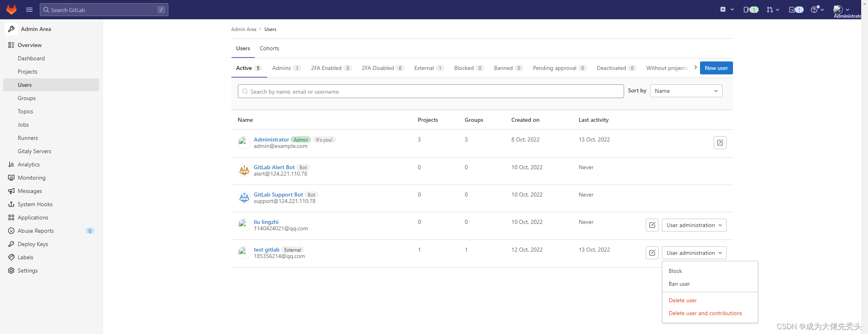The height and width of the screenshot is (334, 868).
Task: Choose Delete user from the menu
Action: tap(710, 300)
